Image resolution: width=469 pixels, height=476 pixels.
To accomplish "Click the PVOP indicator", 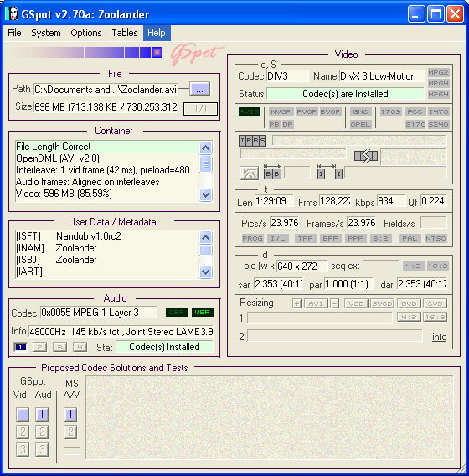I will tap(307, 111).
